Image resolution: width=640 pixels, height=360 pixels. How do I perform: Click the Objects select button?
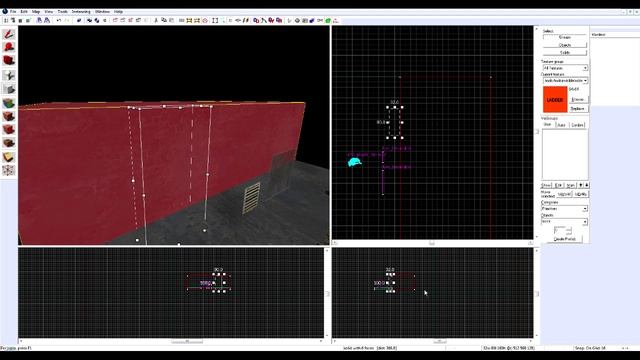coord(565,45)
